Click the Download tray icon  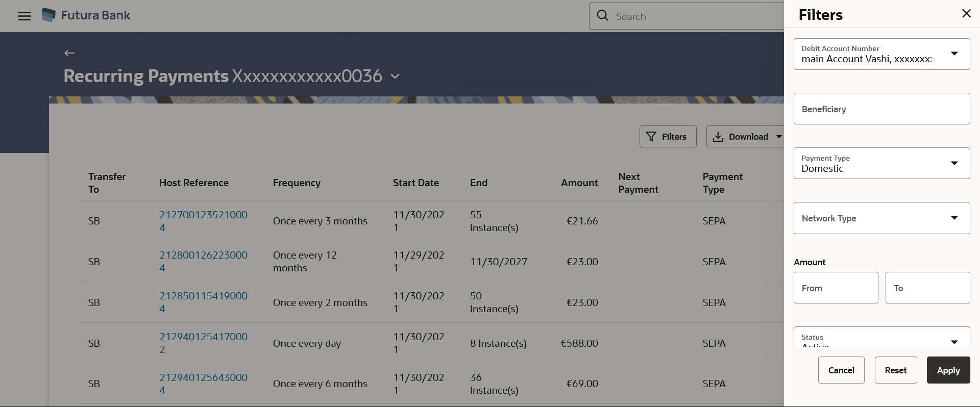pyautogui.click(x=718, y=137)
